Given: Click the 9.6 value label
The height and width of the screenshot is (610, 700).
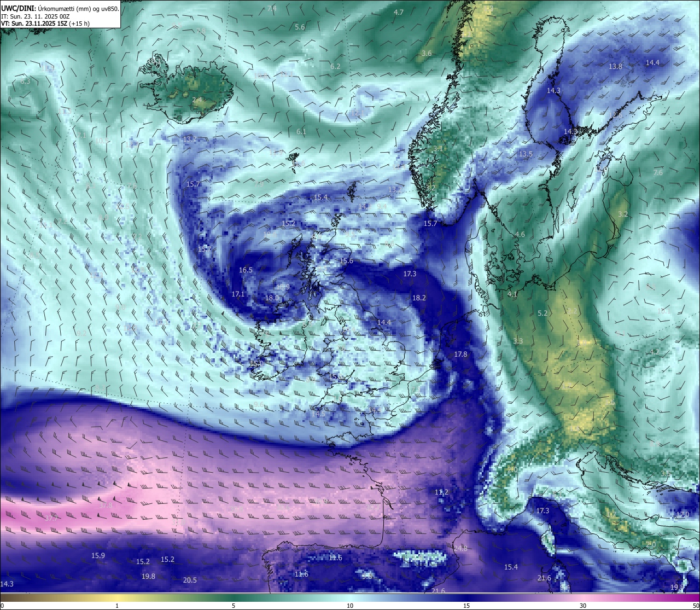Looking at the screenshot, I should (x=259, y=404).
